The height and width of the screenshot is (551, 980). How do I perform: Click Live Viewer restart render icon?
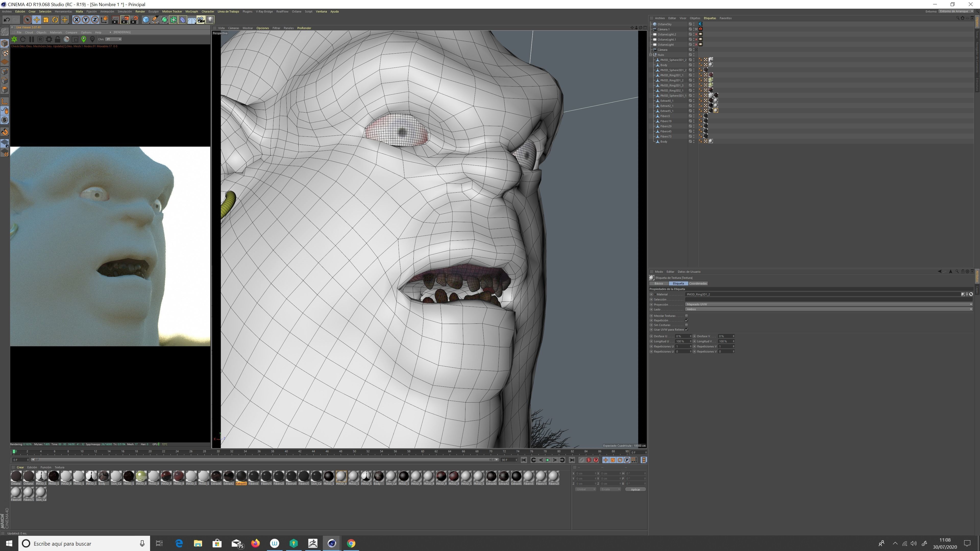point(23,39)
